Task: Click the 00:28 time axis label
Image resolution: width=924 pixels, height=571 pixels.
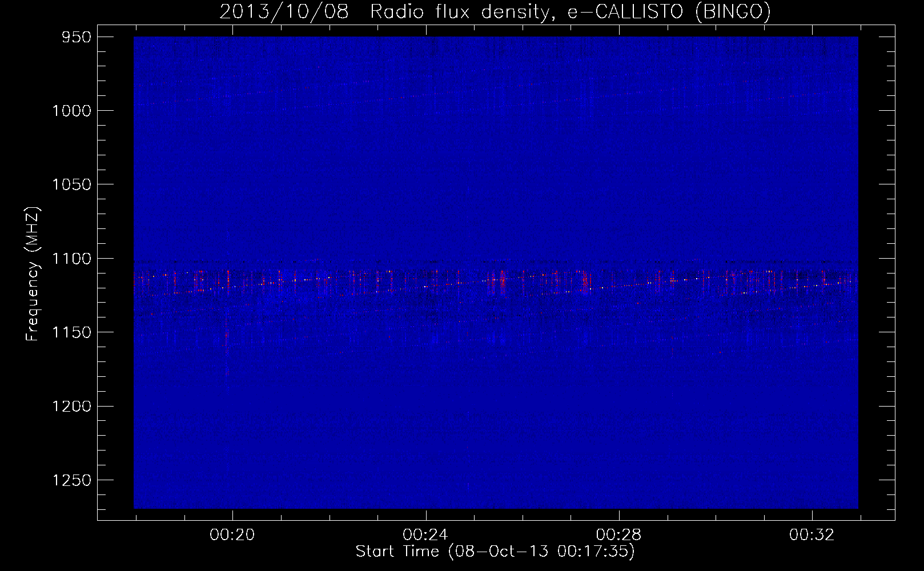Action: click(618, 535)
